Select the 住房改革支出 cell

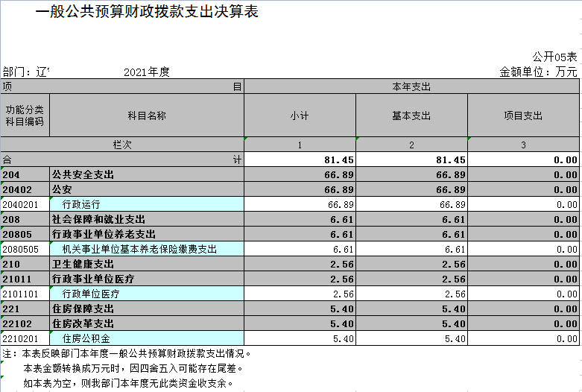[x=147, y=323]
